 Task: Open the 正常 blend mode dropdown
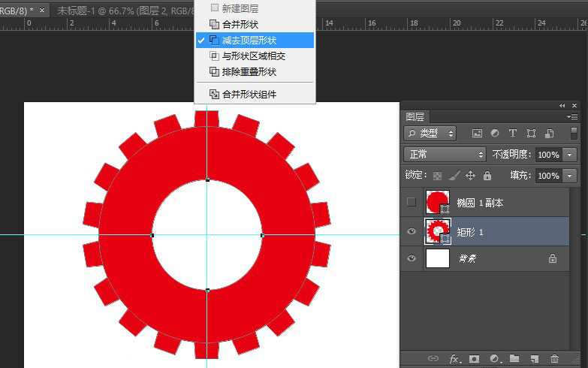[445, 154]
